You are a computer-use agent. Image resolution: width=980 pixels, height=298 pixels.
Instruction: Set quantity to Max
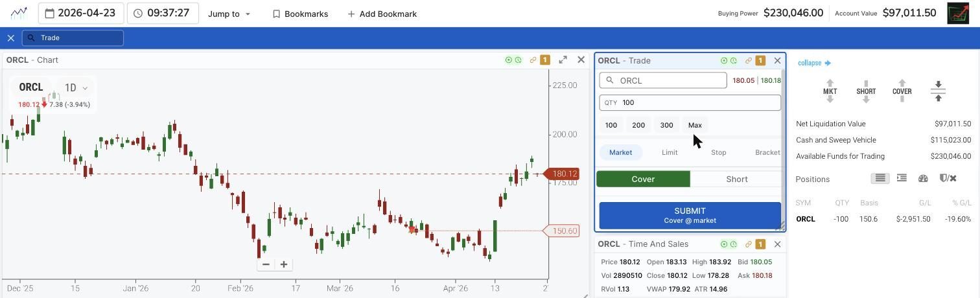coord(695,125)
